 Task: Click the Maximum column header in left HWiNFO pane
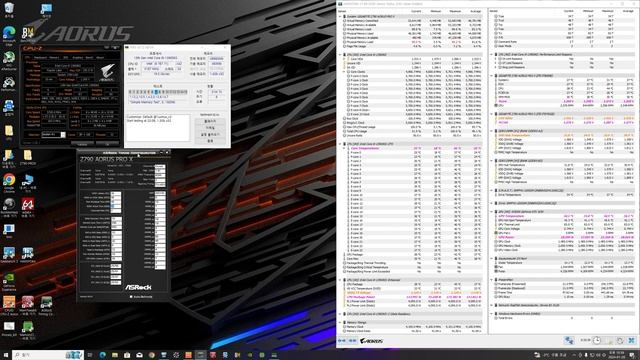(x=455, y=11)
